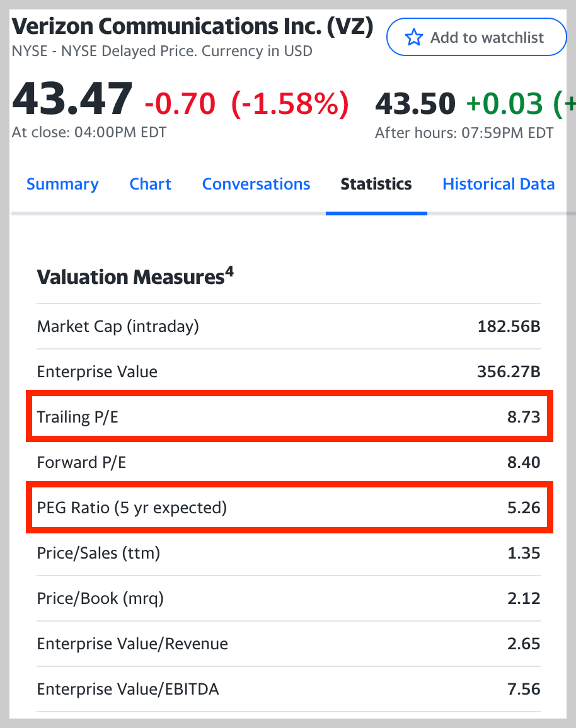Select the PEG Ratio (5 yr expected) label
The width and height of the screenshot is (576, 728).
click(132, 507)
